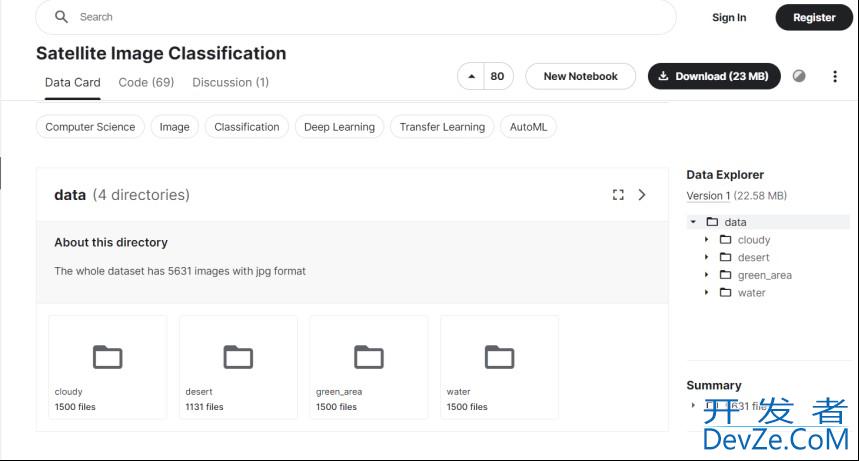This screenshot has width=859, height=461.
Task: Select the Transfer Learning tag
Action: (x=442, y=127)
